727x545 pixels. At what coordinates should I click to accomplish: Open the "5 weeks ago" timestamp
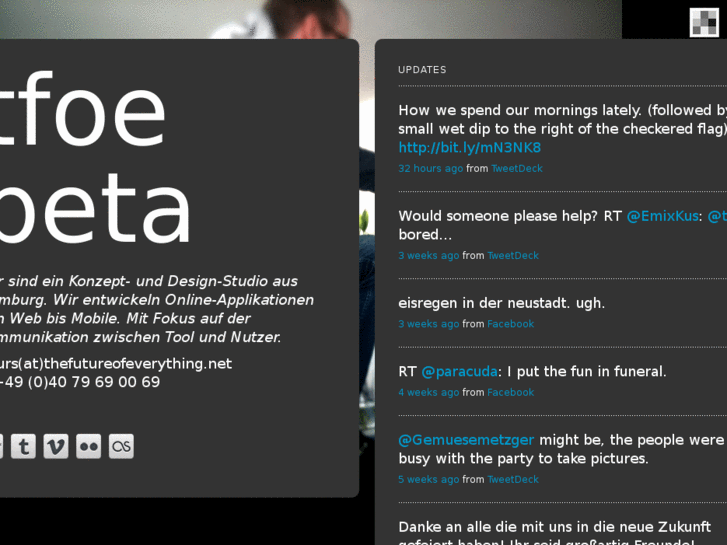point(428,480)
